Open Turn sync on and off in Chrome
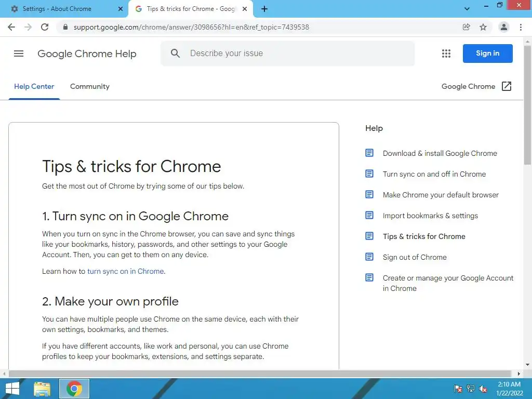 (x=434, y=174)
